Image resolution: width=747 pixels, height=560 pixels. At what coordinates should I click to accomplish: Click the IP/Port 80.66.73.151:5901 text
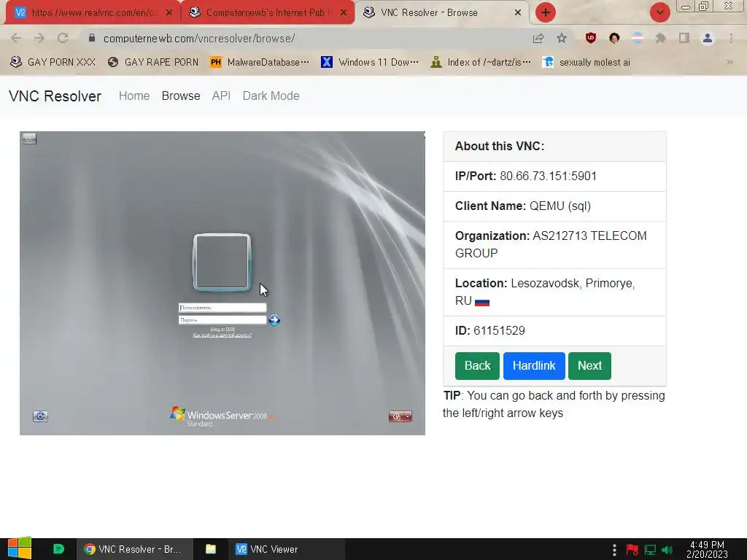click(526, 176)
